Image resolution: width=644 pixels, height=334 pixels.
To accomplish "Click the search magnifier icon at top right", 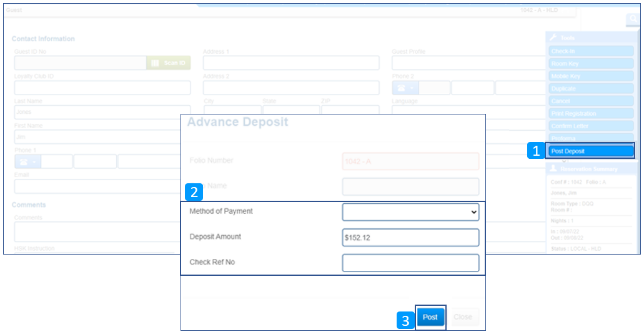I will (632, 20).
